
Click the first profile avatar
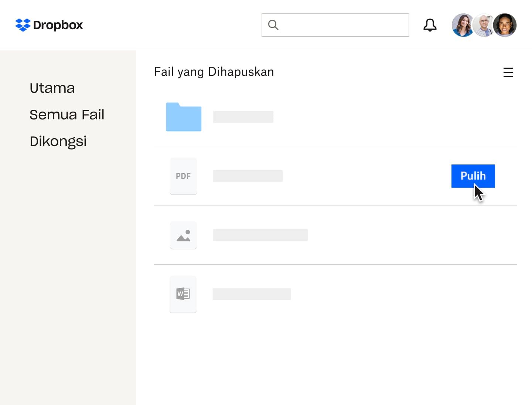click(x=463, y=25)
